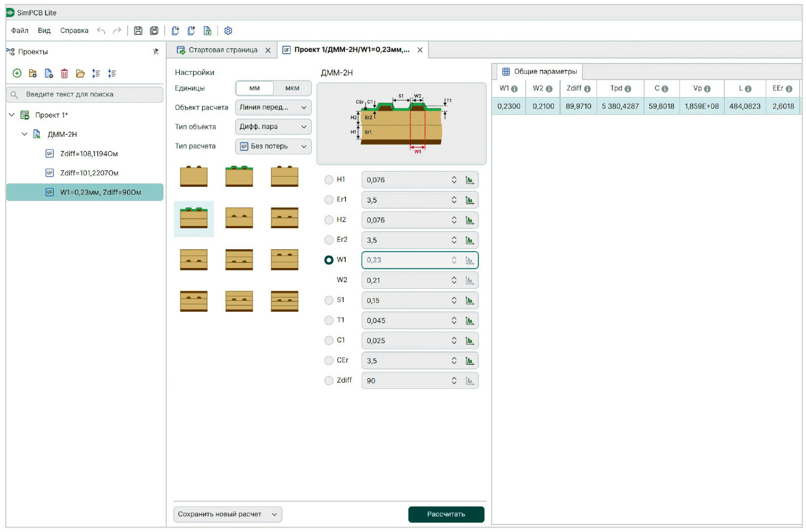Click the settings gear icon in toolbar

[x=228, y=31]
